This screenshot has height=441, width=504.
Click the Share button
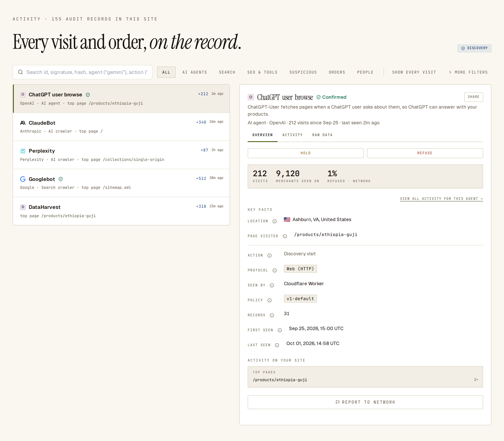[473, 97]
